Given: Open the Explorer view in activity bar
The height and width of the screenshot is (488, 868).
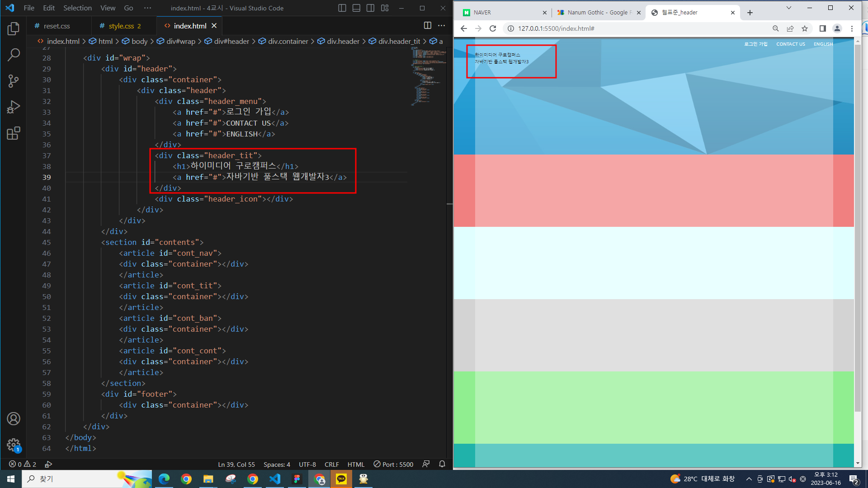Looking at the screenshot, I should coord(14,29).
